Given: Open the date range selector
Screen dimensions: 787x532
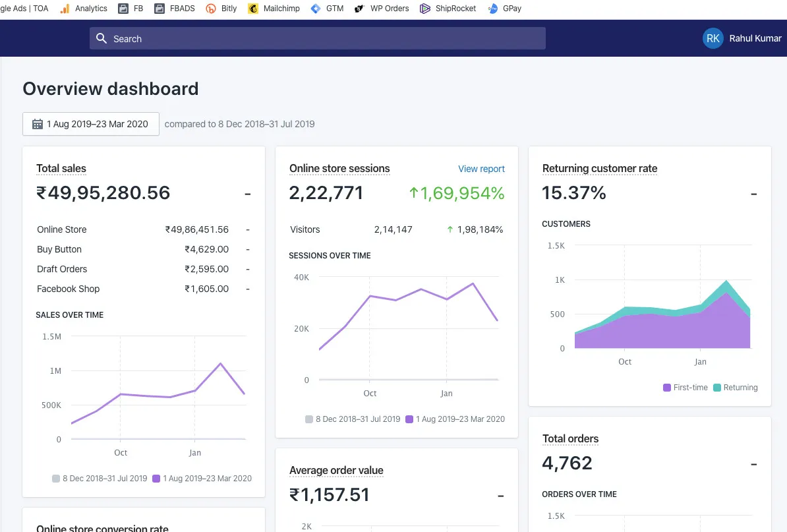Looking at the screenshot, I should (x=91, y=123).
